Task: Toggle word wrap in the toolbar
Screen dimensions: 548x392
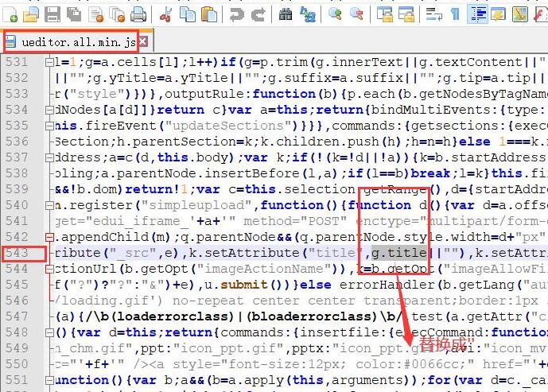Action: tap(433, 14)
